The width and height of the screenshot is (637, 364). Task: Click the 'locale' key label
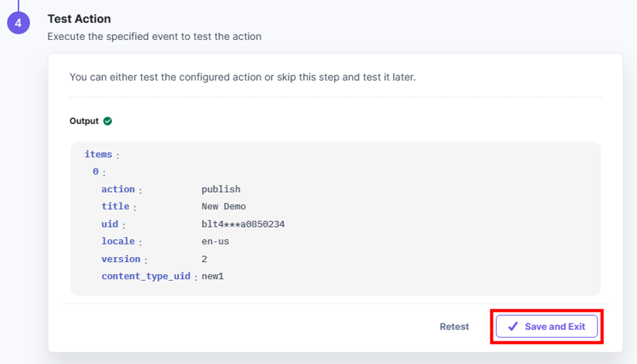118,241
